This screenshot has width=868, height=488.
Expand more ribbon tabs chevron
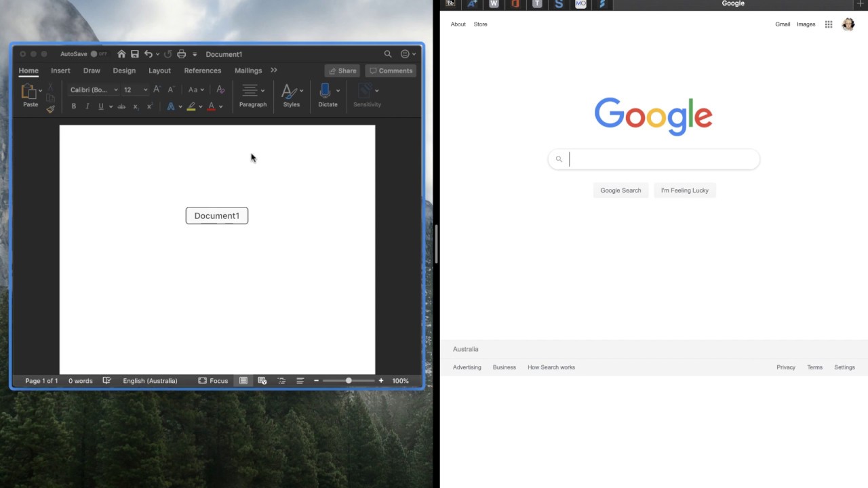coord(274,70)
